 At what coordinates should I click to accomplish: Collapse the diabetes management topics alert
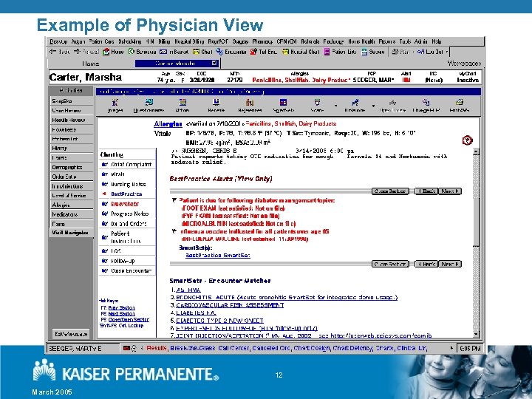174,200
